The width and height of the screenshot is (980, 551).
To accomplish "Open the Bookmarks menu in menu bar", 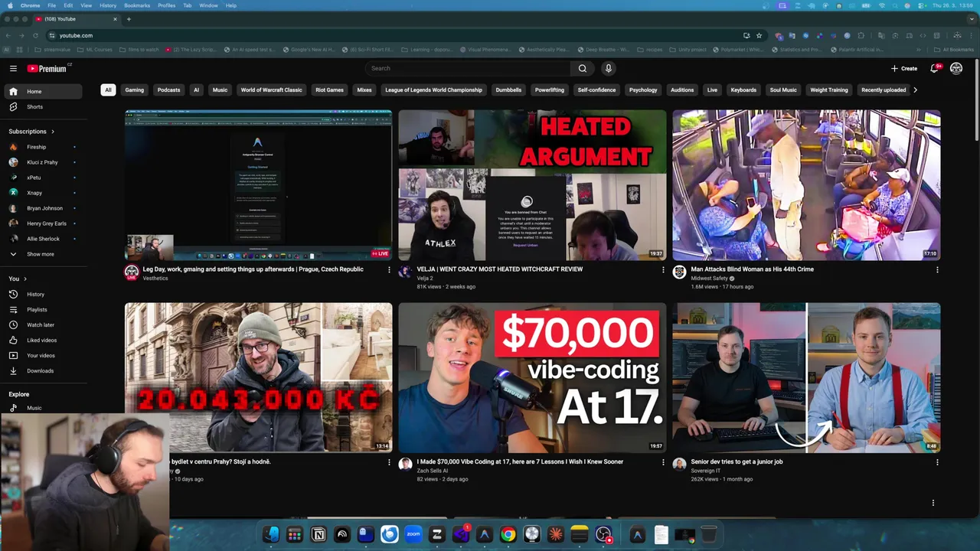I will click(137, 5).
